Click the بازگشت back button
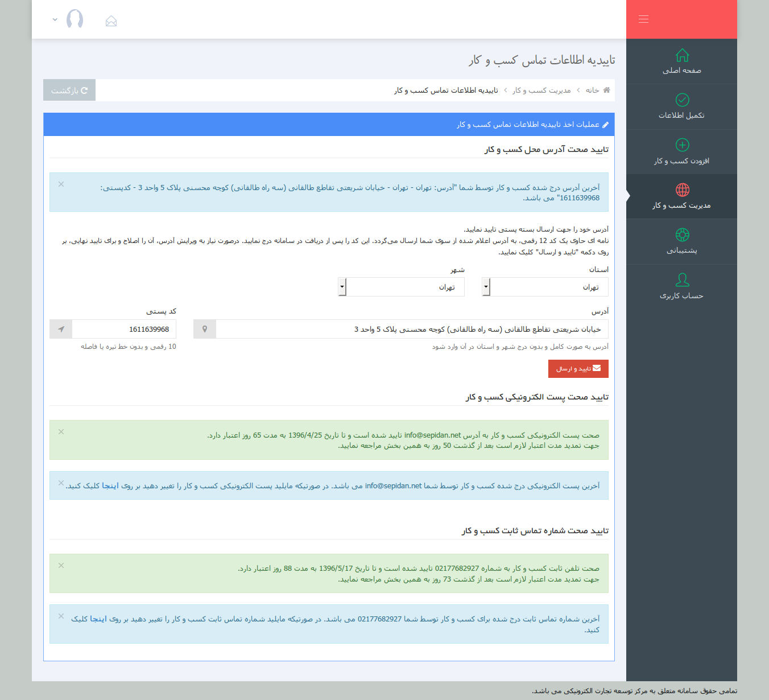 pos(69,90)
